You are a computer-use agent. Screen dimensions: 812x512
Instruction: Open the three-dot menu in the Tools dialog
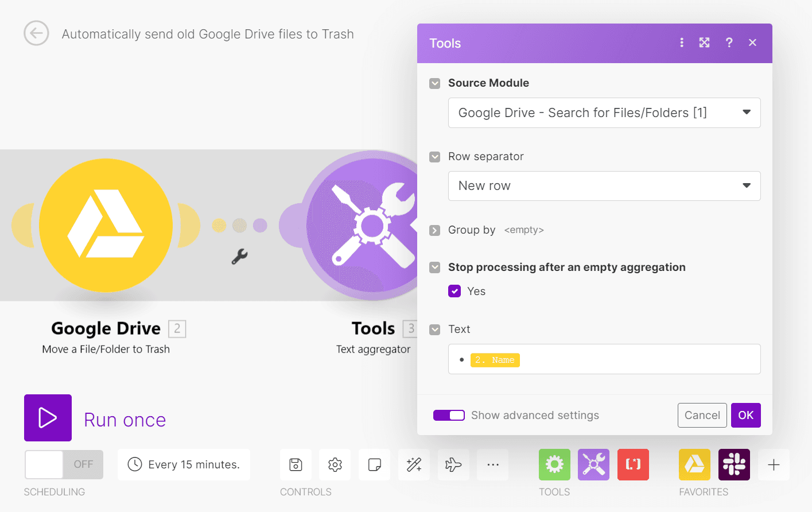(681, 42)
